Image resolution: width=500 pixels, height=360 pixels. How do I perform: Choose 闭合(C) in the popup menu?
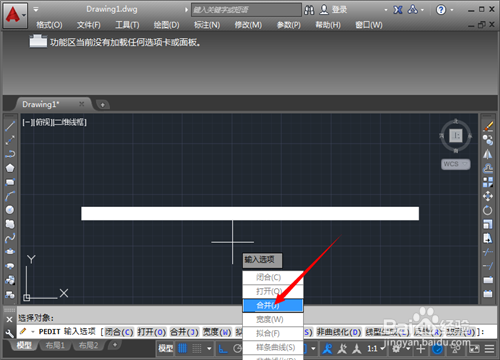point(273,277)
